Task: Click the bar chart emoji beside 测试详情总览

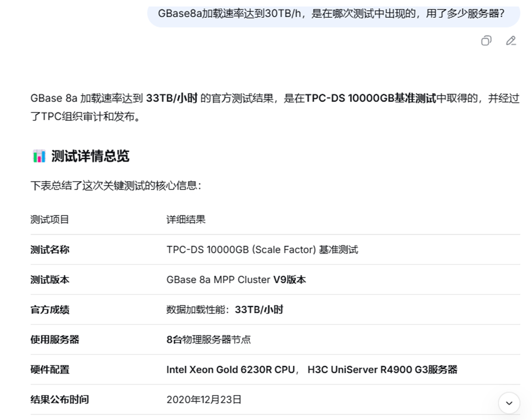Action: pos(39,156)
